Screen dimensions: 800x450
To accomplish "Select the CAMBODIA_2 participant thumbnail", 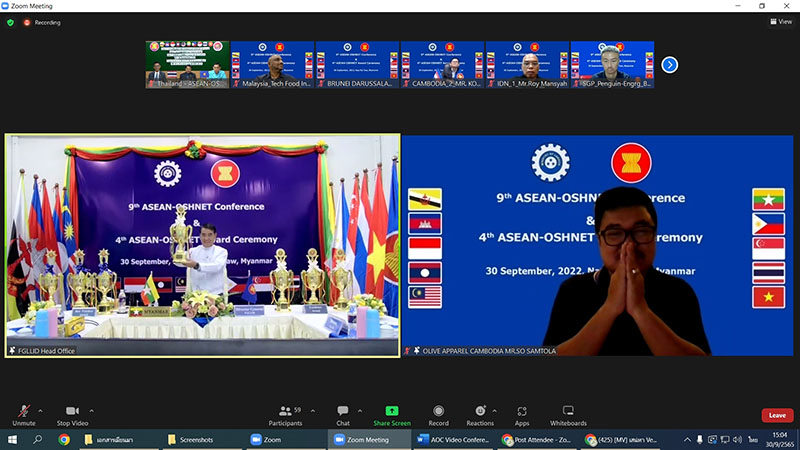I will [x=442, y=65].
